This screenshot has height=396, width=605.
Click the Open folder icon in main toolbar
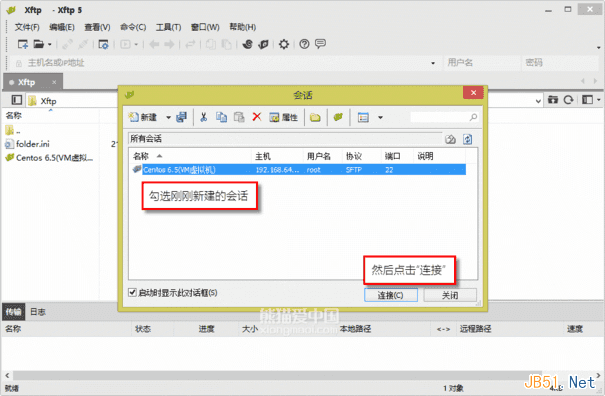[x=38, y=44]
